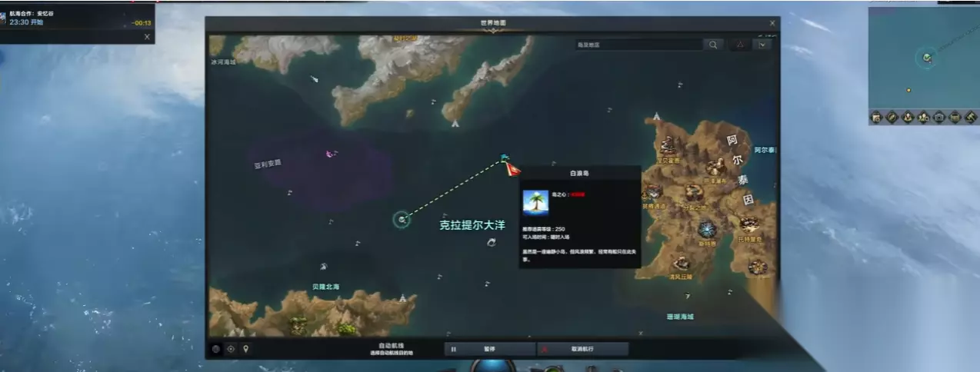
Task: Click the harbor triangle icon north of 阿尔泰因
Action: tap(656, 117)
